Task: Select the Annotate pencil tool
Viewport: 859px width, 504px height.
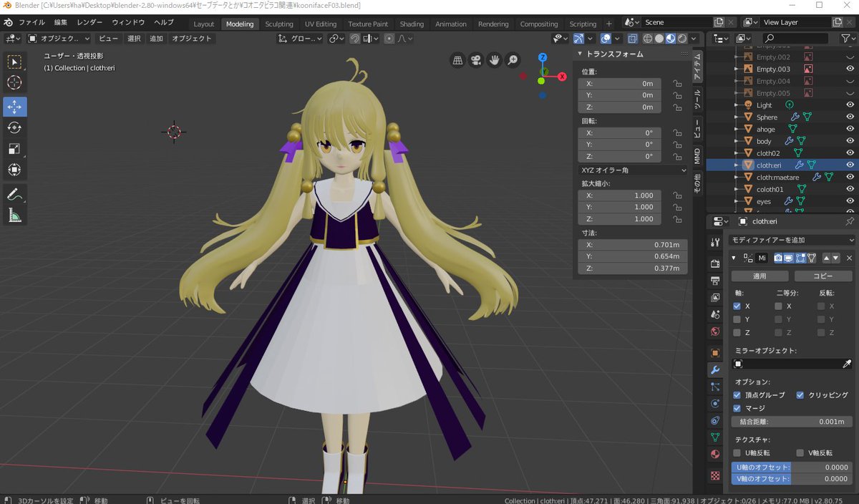Action: (14, 194)
